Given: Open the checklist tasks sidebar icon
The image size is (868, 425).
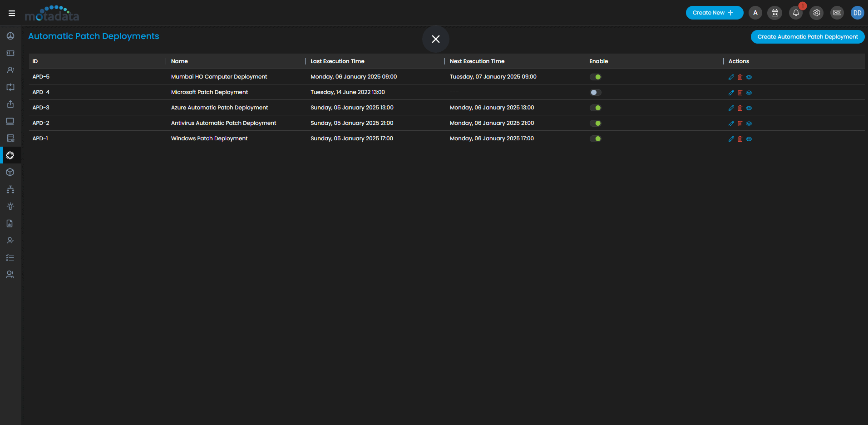Looking at the screenshot, I should 10,257.
